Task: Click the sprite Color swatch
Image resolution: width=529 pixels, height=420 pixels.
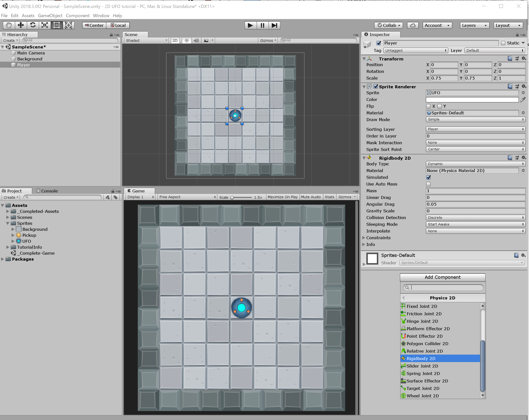Action: 472,99
